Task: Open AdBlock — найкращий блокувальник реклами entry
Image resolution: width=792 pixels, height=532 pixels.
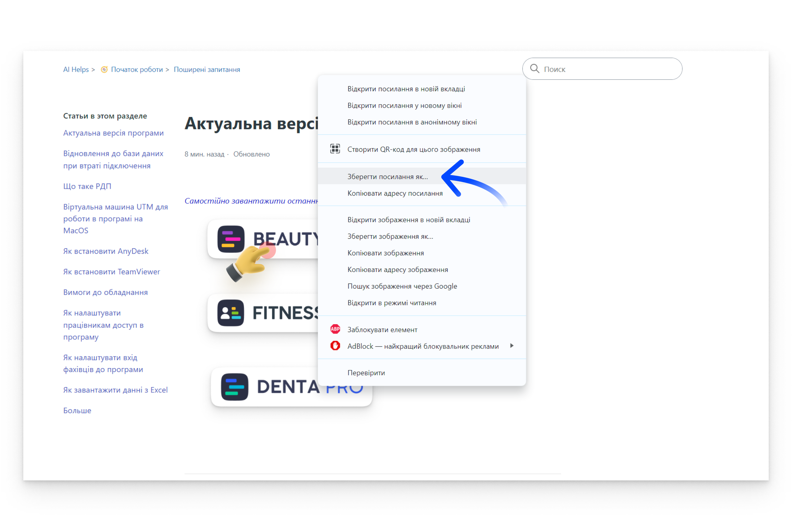Action: click(422, 346)
